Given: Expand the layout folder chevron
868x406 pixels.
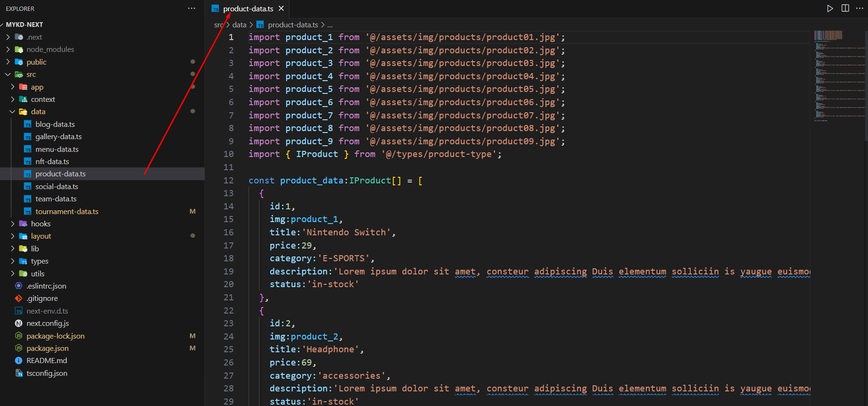Looking at the screenshot, I should click(x=12, y=236).
